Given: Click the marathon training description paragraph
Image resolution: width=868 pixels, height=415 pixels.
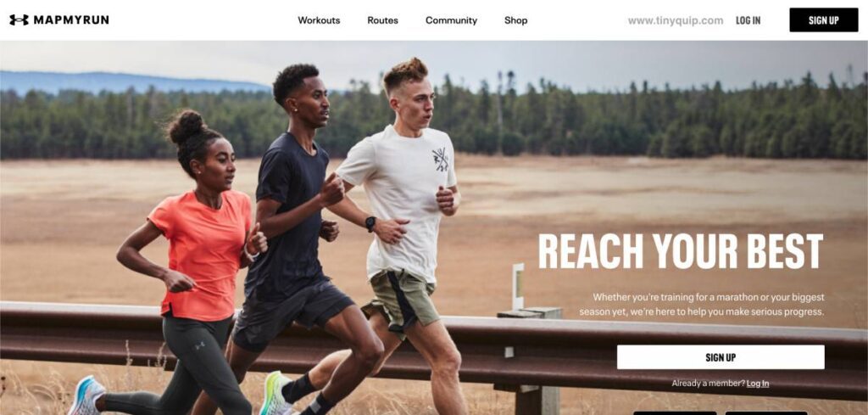Looking at the screenshot, I should 701,305.
